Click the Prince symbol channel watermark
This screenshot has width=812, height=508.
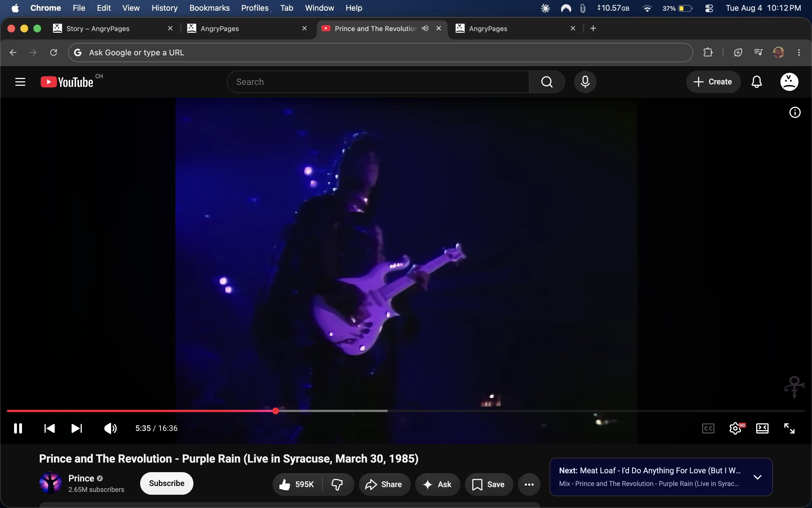tap(794, 387)
